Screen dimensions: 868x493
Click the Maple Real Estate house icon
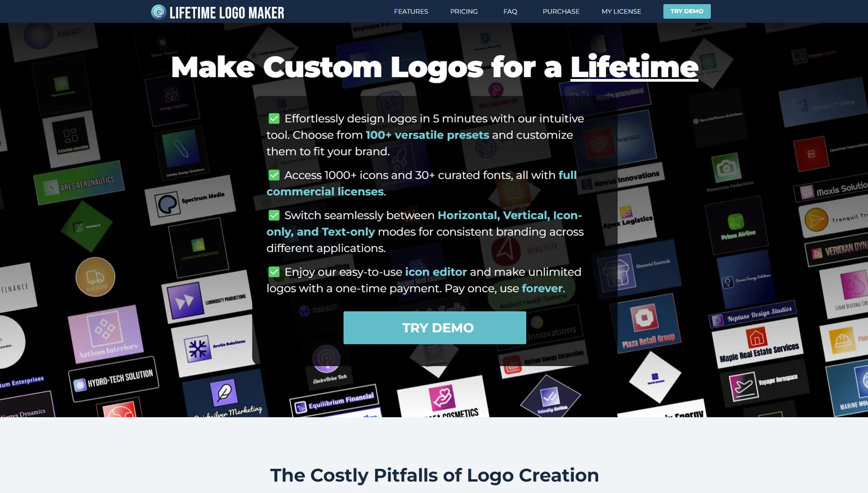(757, 338)
